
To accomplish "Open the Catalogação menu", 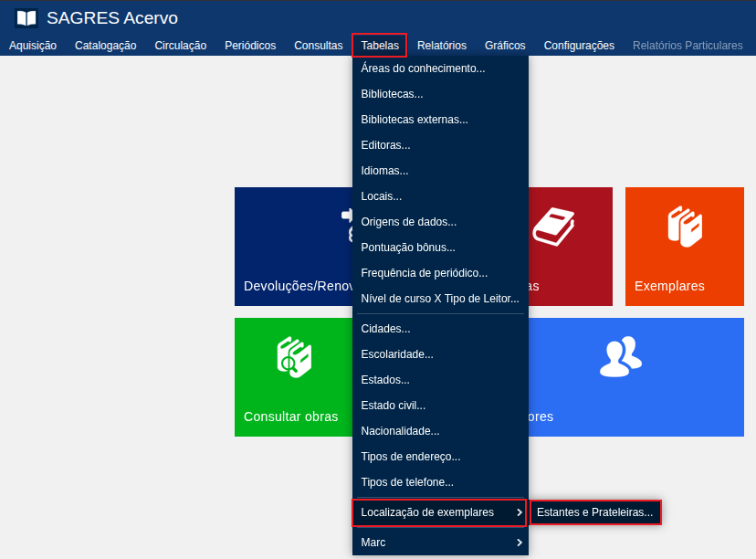I will (x=106, y=46).
